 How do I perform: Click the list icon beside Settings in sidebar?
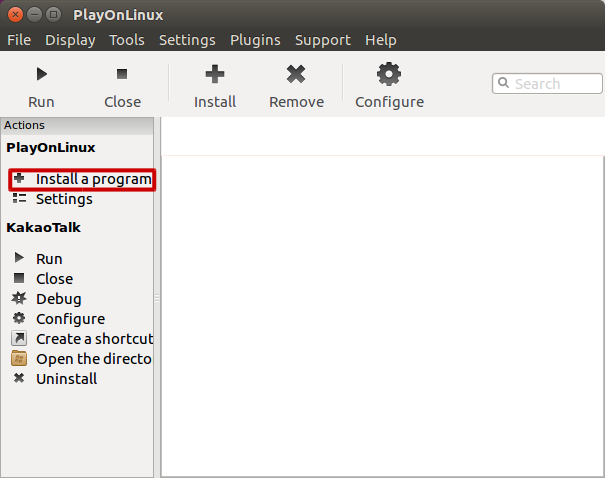[x=19, y=198]
